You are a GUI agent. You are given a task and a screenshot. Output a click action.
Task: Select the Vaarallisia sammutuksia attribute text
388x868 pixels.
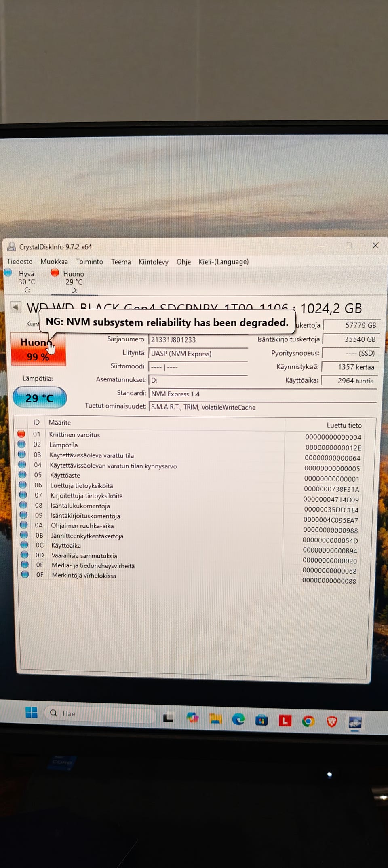coord(84,556)
